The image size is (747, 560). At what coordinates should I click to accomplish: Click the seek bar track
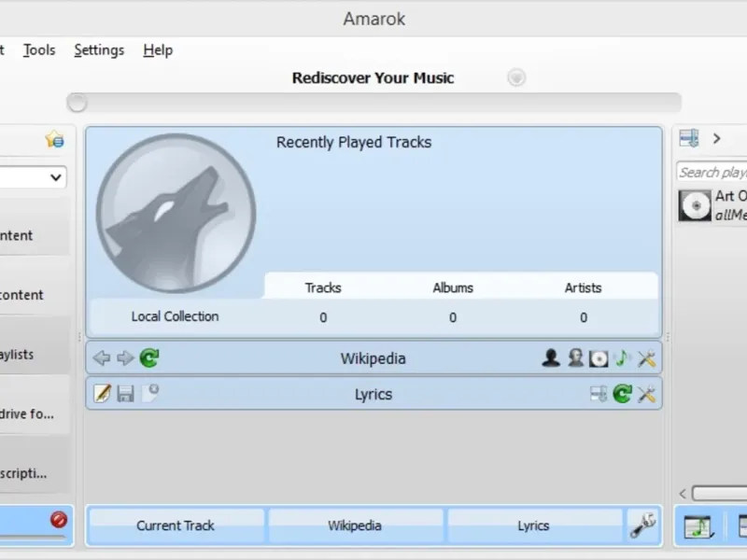pos(374,103)
